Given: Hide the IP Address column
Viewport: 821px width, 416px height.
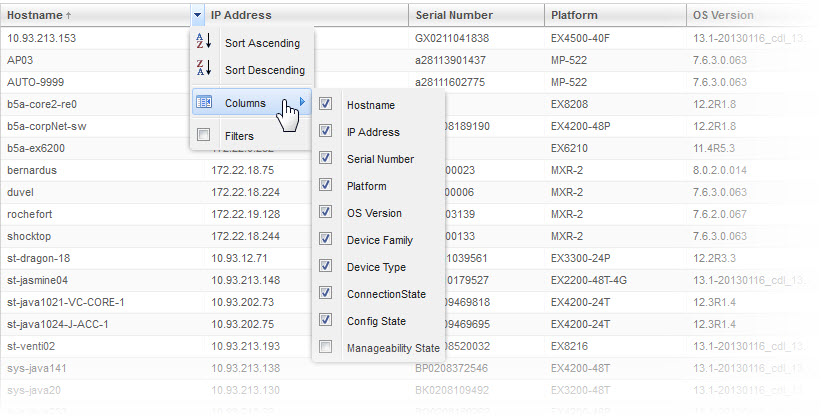Looking at the screenshot, I should [326, 131].
